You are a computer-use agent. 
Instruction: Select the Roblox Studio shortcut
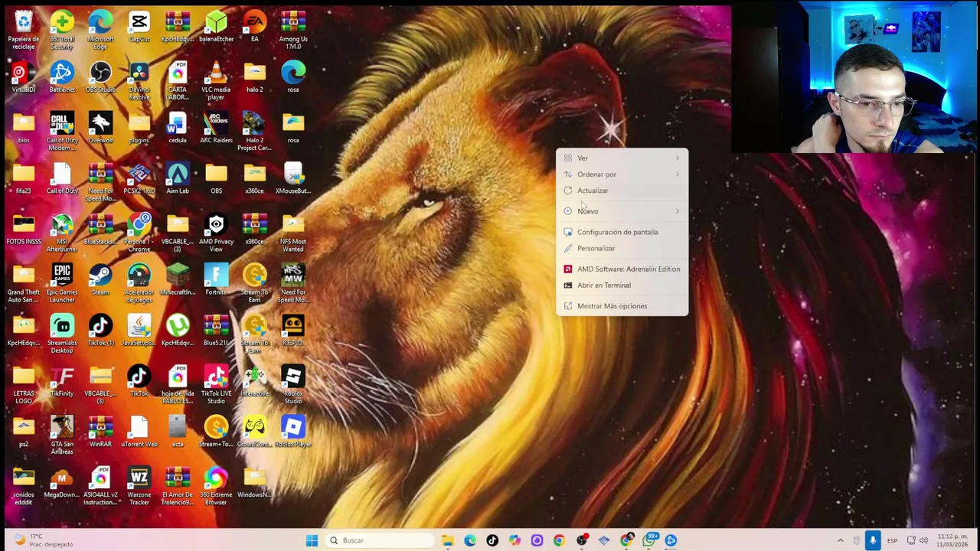coord(293,384)
